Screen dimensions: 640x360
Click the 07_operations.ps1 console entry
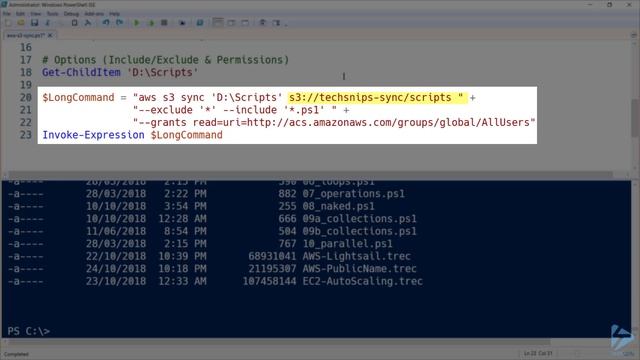[x=353, y=193]
